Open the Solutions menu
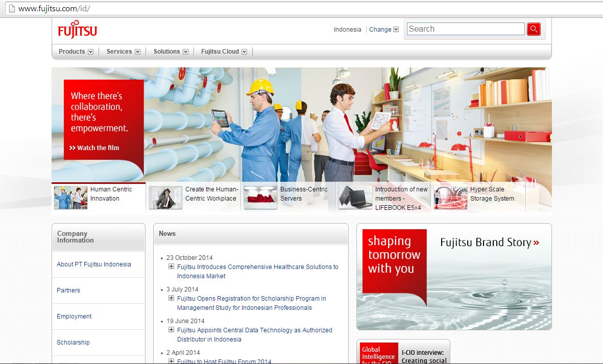The image size is (603, 364). 170,51
